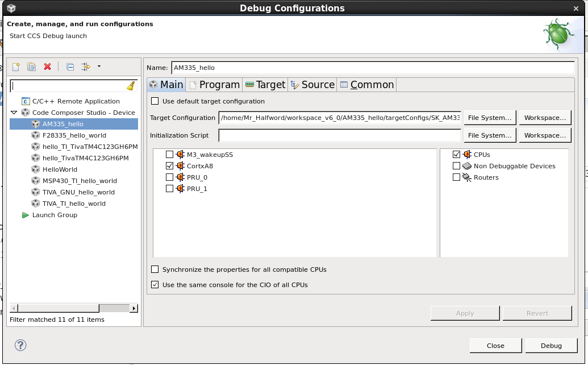Uncheck the CortxA8 checkbox
The width and height of the screenshot is (588, 365).
click(x=169, y=166)
